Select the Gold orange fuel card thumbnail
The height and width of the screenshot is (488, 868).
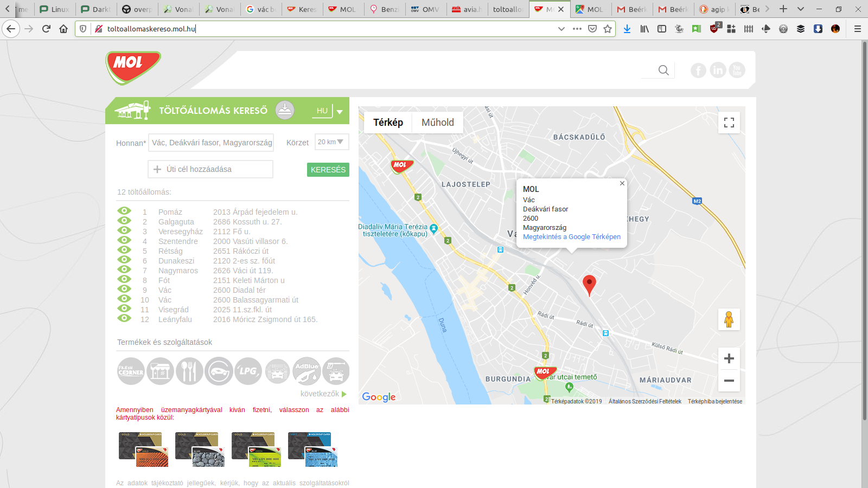[144, 449]
